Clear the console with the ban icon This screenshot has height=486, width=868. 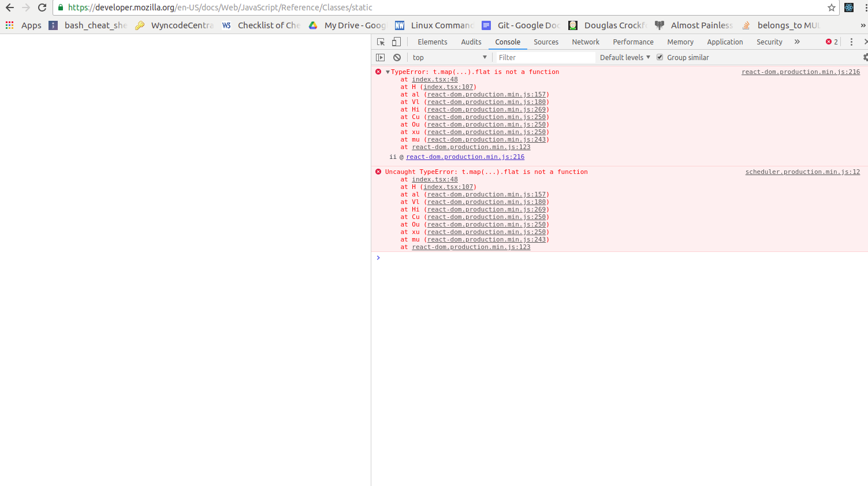[397, 57]
